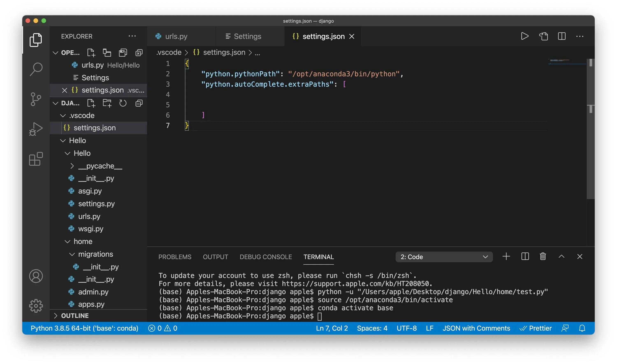Viewport: 617px width, 364px height.
Task: Collapse the migrations folder
Action: coord(72,254)
